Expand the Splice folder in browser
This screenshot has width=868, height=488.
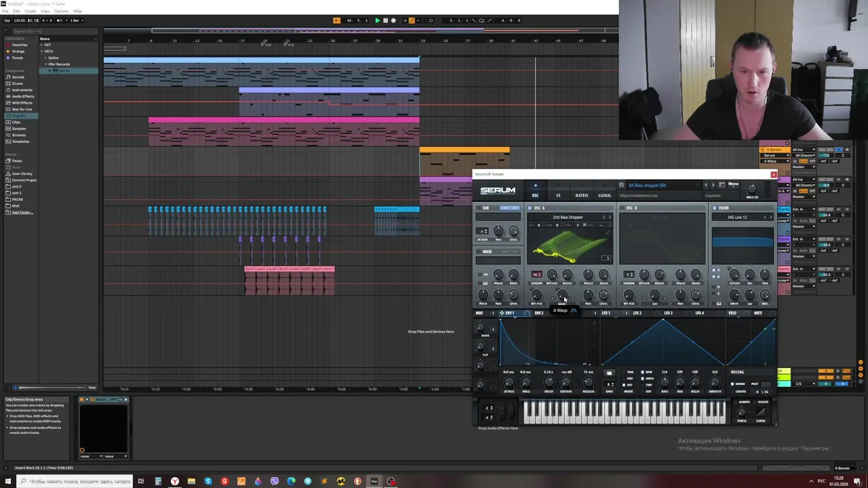tap(45, 58)
